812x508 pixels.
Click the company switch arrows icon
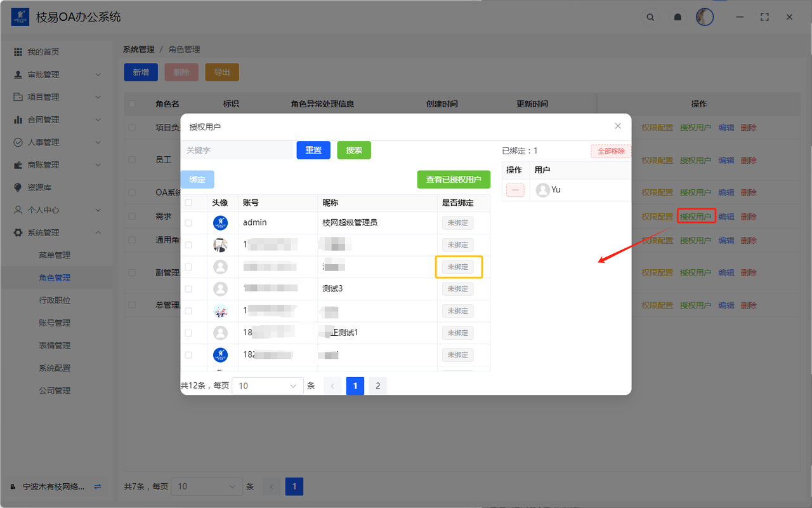[98, 486]
